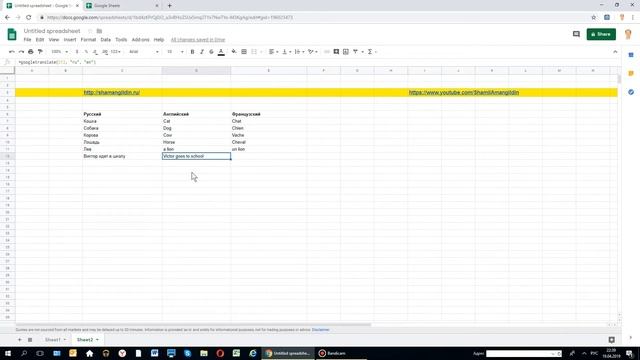This screenshot has height=360, width=640.
Task: Open a new browser tab
Action: [x=169, y=6]
